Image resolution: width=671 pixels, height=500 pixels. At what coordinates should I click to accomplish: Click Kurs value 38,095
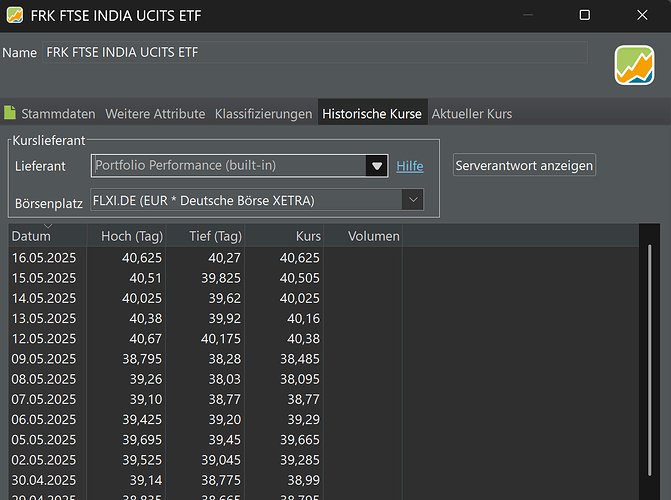click(300, 379)
